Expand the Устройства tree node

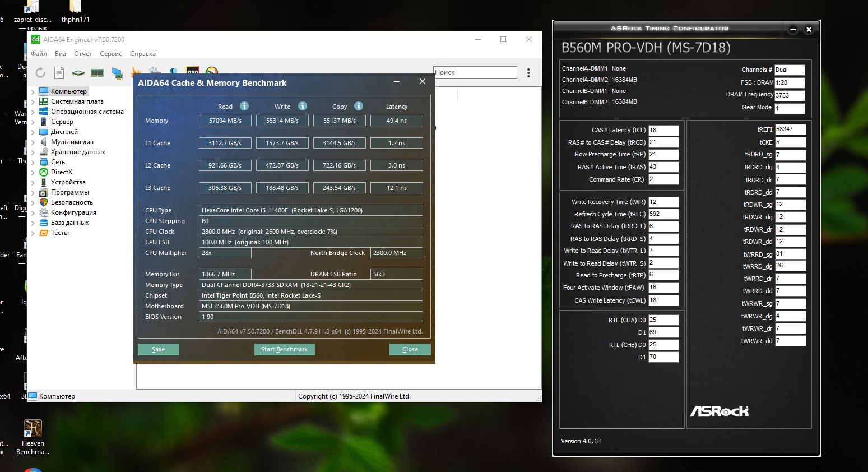[x=33, y=182]
